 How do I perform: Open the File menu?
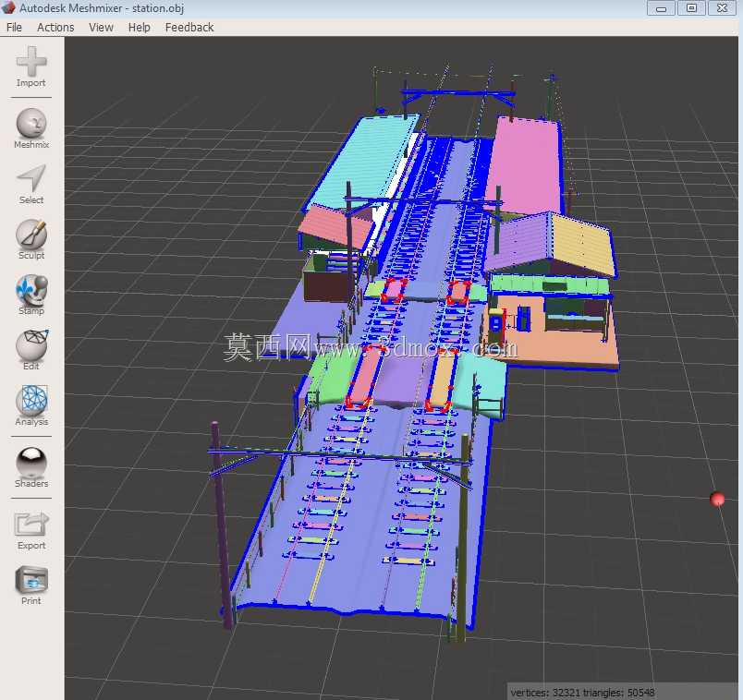14,28
